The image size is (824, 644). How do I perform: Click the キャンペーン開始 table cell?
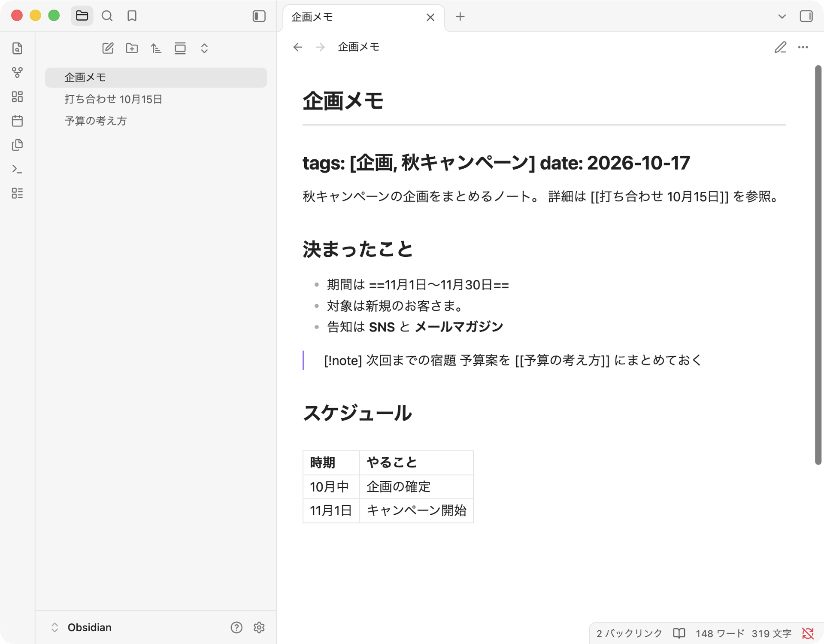pyautogui.click(x=416, y=510)
